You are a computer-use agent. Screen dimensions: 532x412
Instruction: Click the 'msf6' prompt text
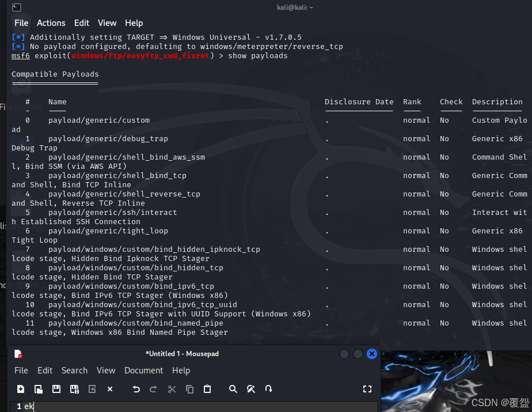(21, 56)
